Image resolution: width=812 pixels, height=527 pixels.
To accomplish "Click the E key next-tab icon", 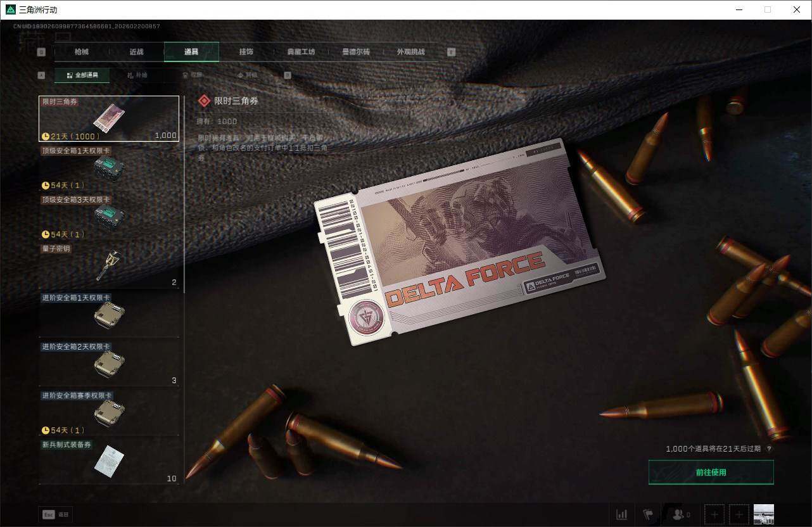I will [452, 52].
